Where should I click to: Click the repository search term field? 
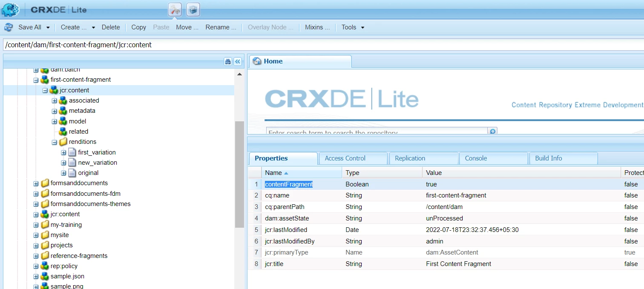(x=377, y=132)
